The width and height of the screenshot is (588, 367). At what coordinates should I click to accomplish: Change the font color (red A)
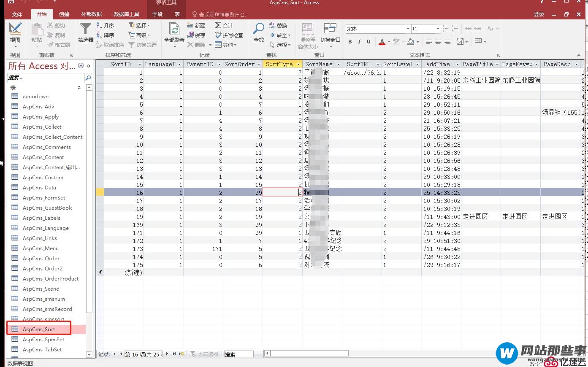pos(382,41)
